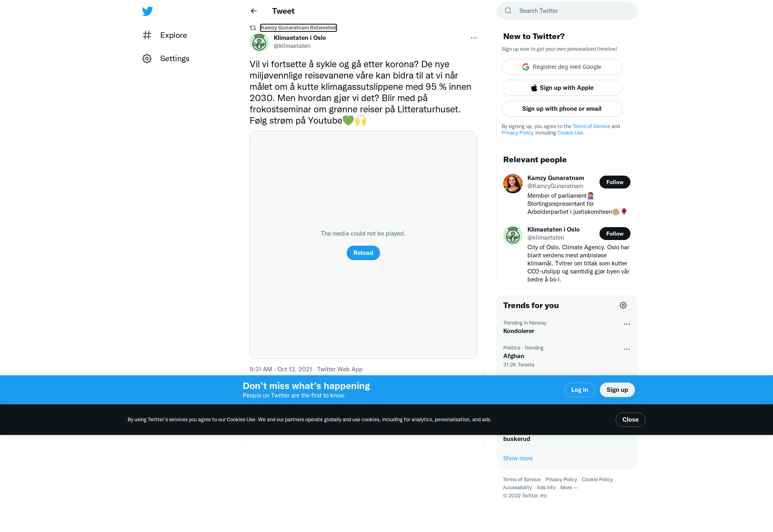Close the cookies notice banner
The width and height of the screenshot is (773, 532).
point(630,420)
